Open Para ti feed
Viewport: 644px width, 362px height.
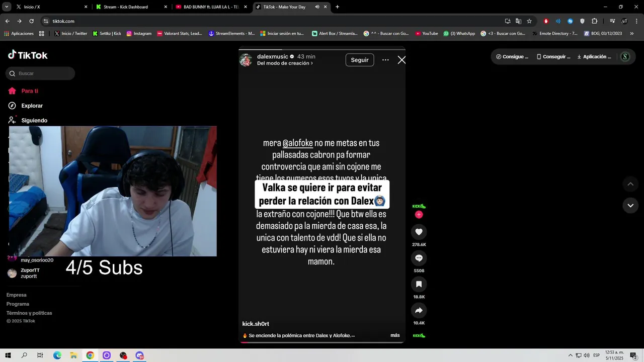pos(30,91)
